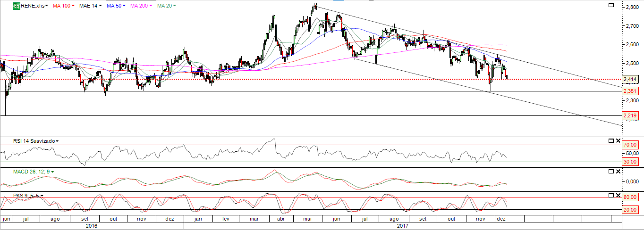Maximize the MACD indicator panel
This screenshot has height=230, width=644.
pyautogui.click(x=610, y=172)
